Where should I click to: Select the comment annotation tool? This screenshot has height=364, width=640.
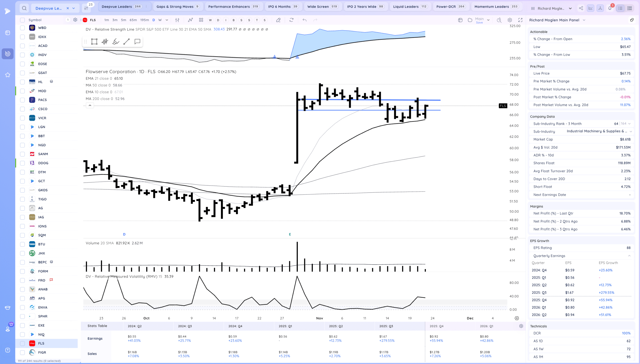(x=137, y=41)
